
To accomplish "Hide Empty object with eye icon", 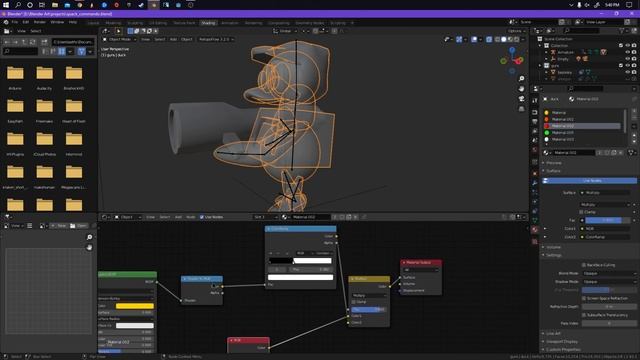I will click(627, 59).
